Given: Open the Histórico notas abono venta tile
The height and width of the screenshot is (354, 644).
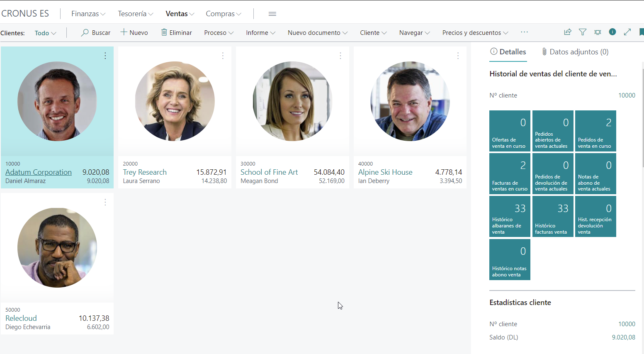Looking at the screenshot, I should (510, 259).
